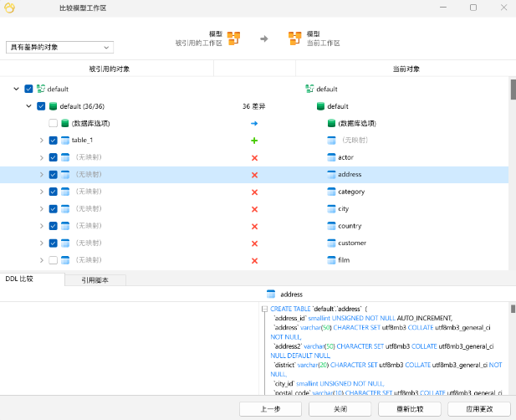Image resolution: width=516 pixels, height=420 pixels.
Task: Click the blue arrow for 数据库选项 row
Action: click(x=254, y=123)
